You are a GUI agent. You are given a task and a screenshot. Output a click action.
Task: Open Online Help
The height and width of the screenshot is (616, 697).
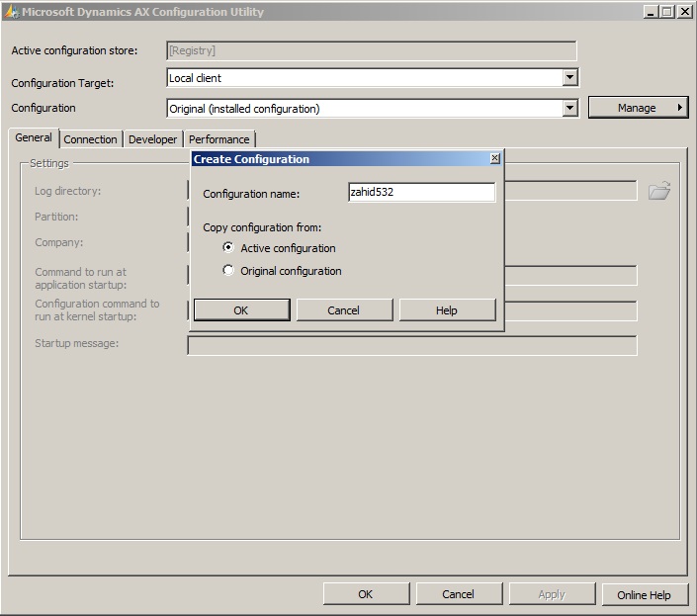point(645,594)
